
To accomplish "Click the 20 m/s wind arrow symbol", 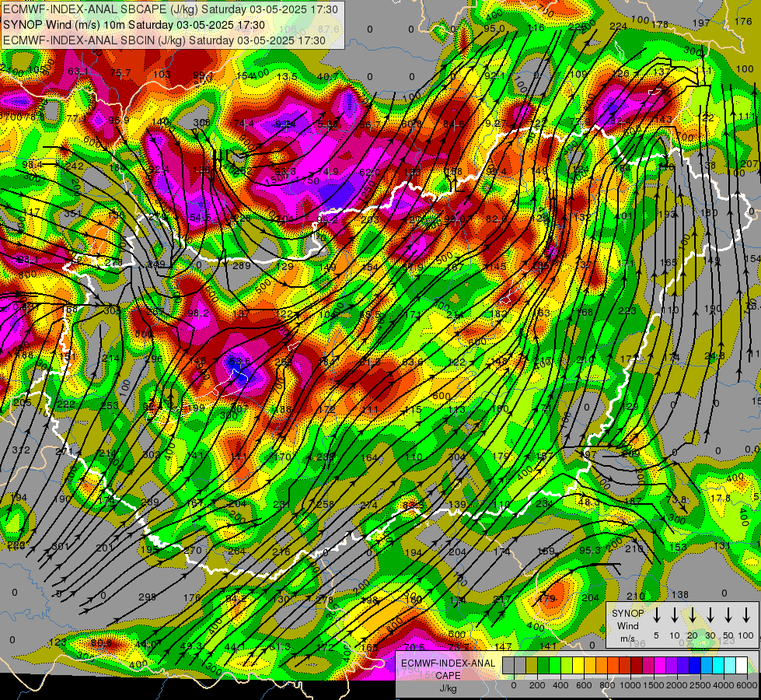I will click(692, 615).
